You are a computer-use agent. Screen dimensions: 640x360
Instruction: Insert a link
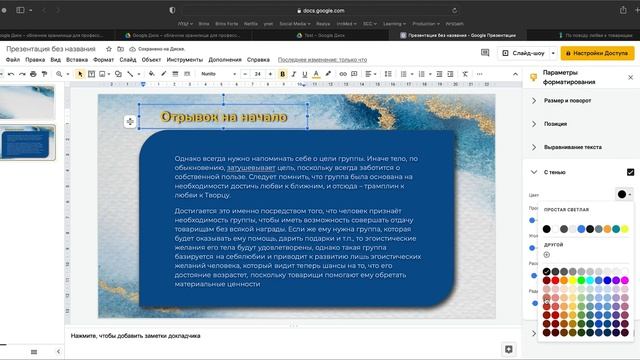pyautogui.click(x=343, y=74)
